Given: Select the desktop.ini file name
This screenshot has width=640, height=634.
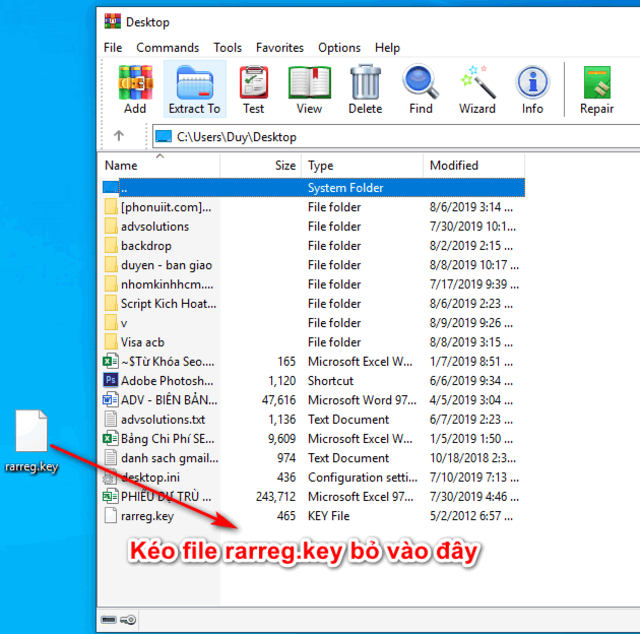Looking at the screenshot, I should 151,478.
